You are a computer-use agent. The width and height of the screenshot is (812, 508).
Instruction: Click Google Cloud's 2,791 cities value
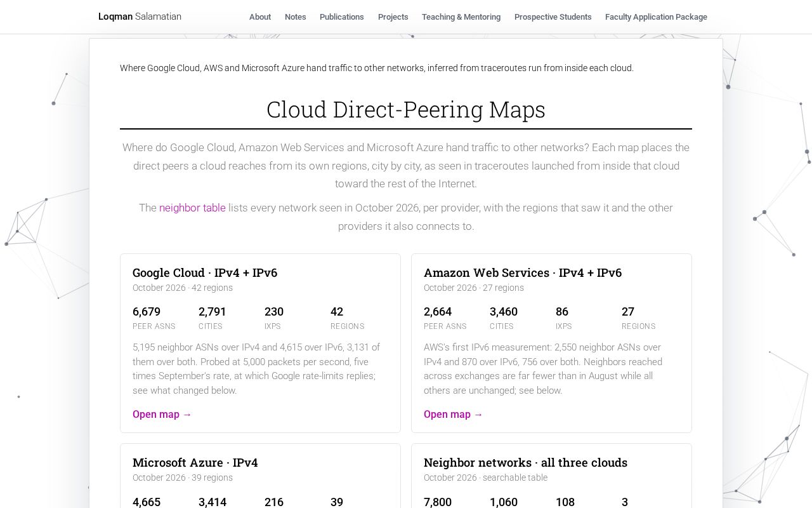(213, 312)
